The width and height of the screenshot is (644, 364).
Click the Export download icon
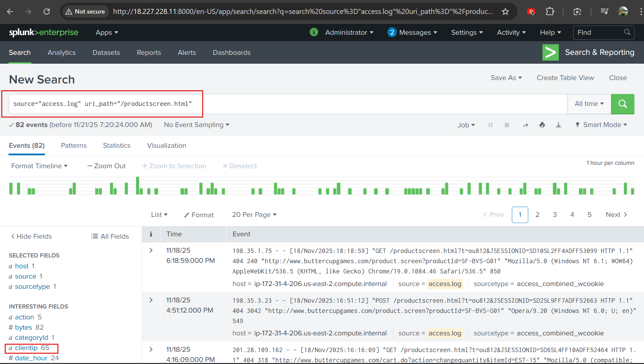coord(559,125)
